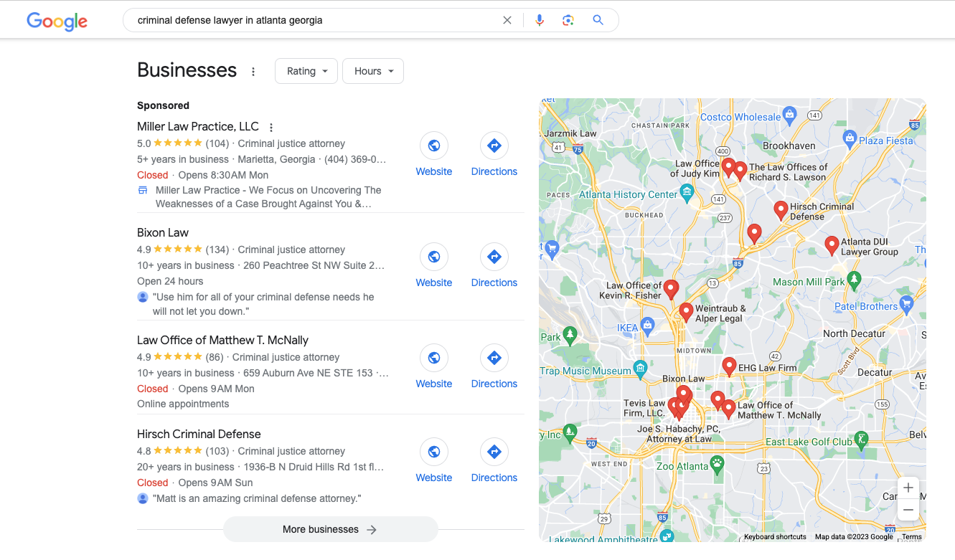Open the three-dot menu beside Businesses heading

click(x=253, y=71)
